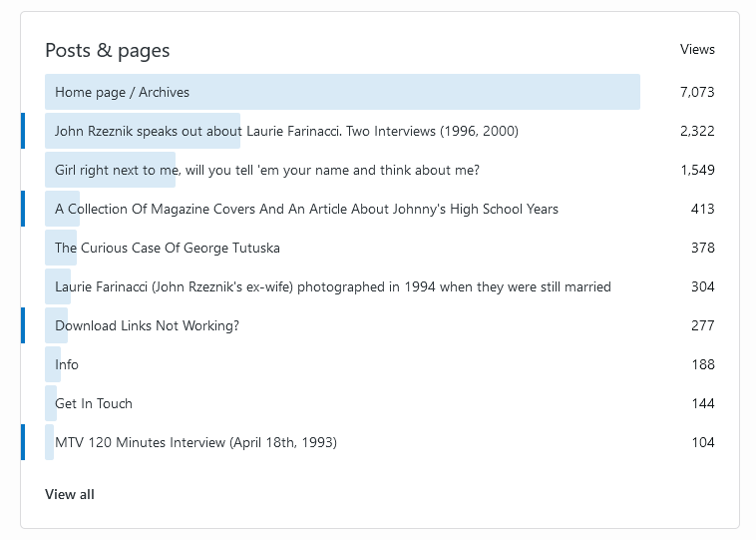This screenshot has height=540, width=756.
Task: Click the View all link
Action: pos(70,494)
